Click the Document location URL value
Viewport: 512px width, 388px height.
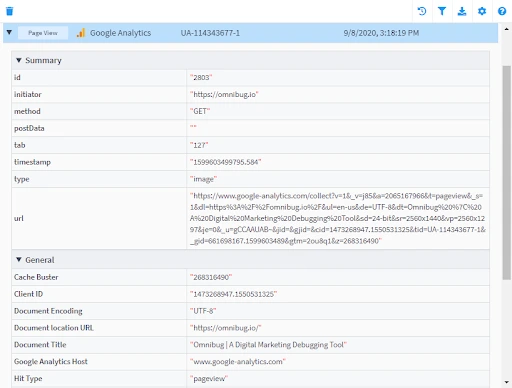click(225, 328)
